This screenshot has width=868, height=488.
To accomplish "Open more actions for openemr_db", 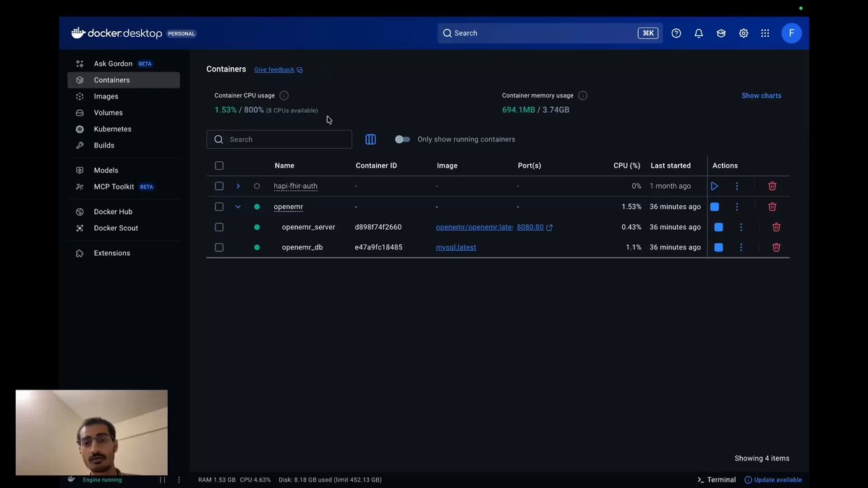I will 741,247.
